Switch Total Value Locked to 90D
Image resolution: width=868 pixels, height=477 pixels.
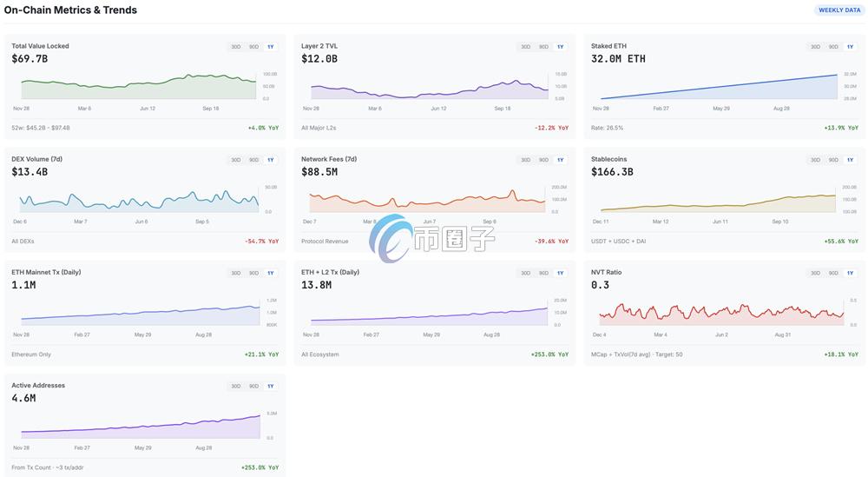click(253, 47)
